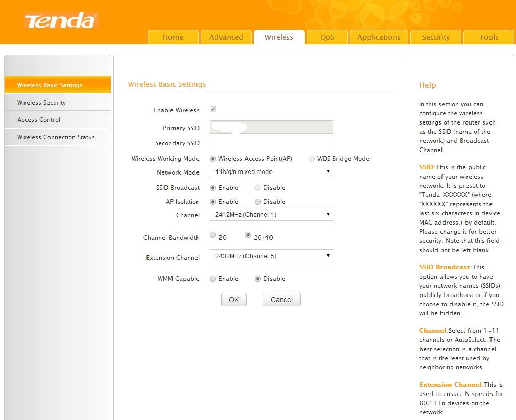Click the Wireless Basic Settings heading
Image resolution: width=516 pixels, height=420 pixels.
pos(167,84)
